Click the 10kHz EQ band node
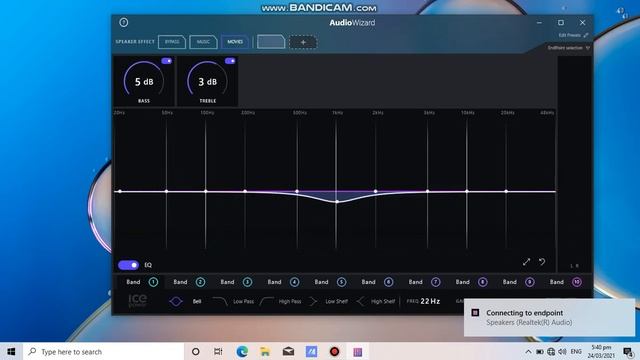Viewport: 640px width, 360px height. coord(467,191)
